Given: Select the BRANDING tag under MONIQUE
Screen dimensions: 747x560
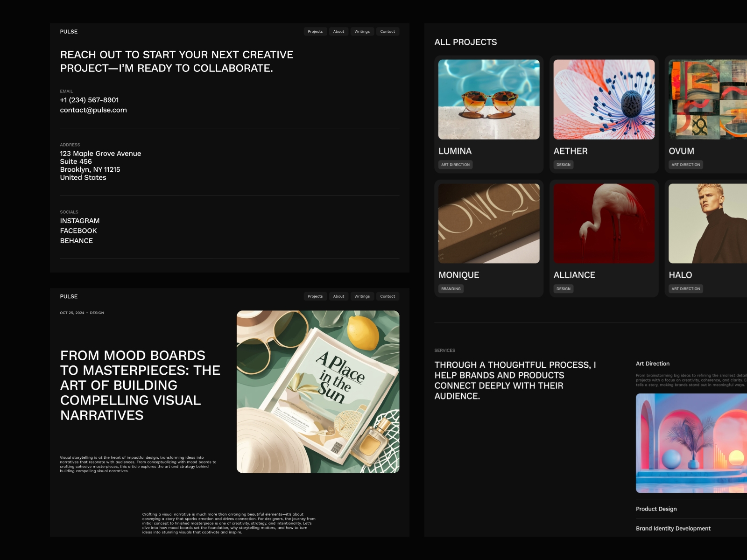Looking at the screenshot, I should point(452,288).
